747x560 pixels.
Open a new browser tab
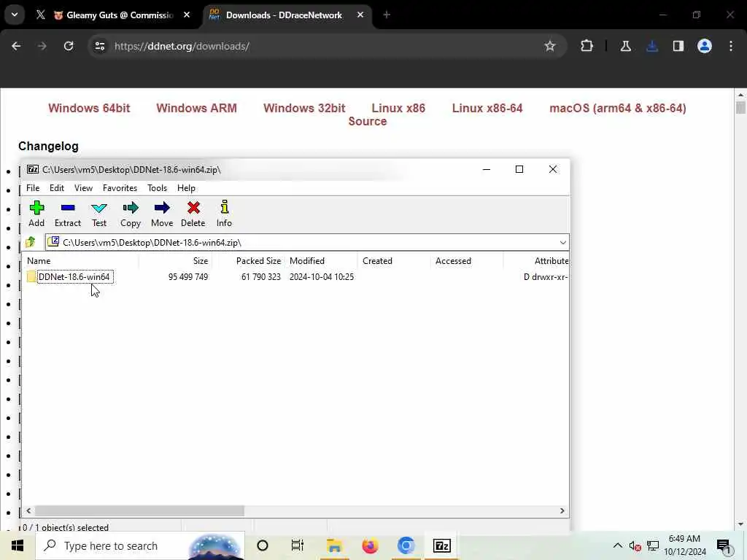387,15
